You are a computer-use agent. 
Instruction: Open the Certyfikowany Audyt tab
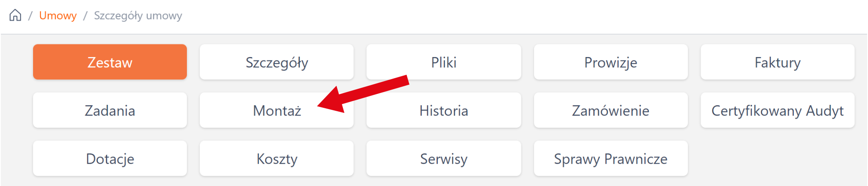[777, 110]
